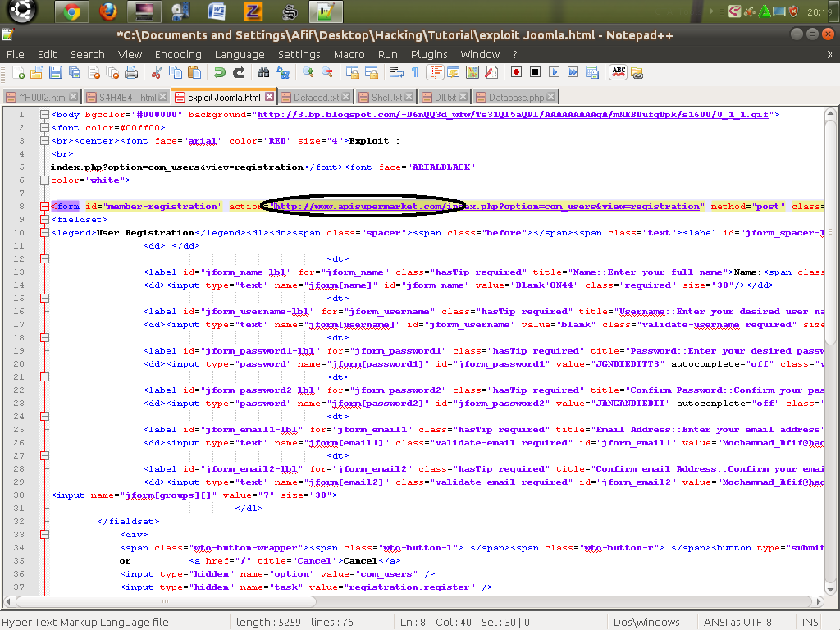840x630 pixels.
Task: Open Chrome from the top panel
Action: click(x=72, y=11)
